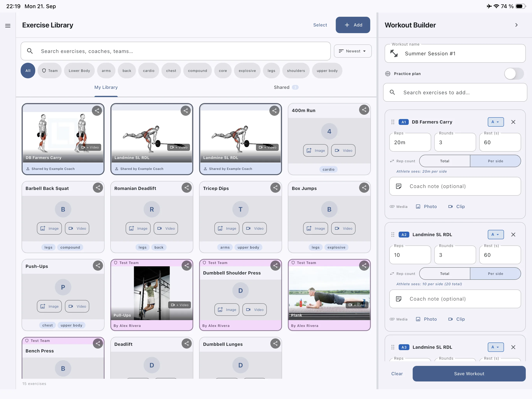Viewport: 532px width, 399px height.
Task: Set DB Farmers Carry rep count to Per side
Action: [x=495, y=161]
